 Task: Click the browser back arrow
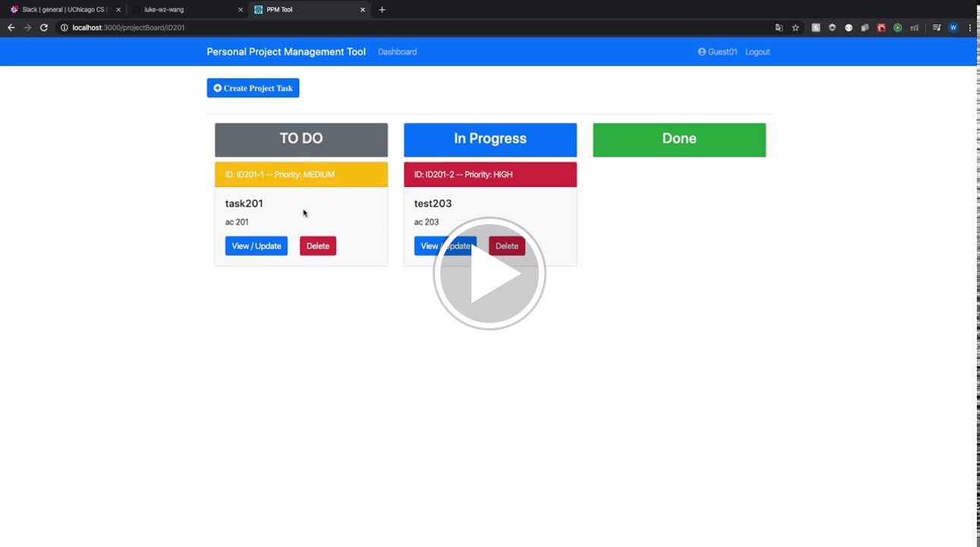(10, 27)
